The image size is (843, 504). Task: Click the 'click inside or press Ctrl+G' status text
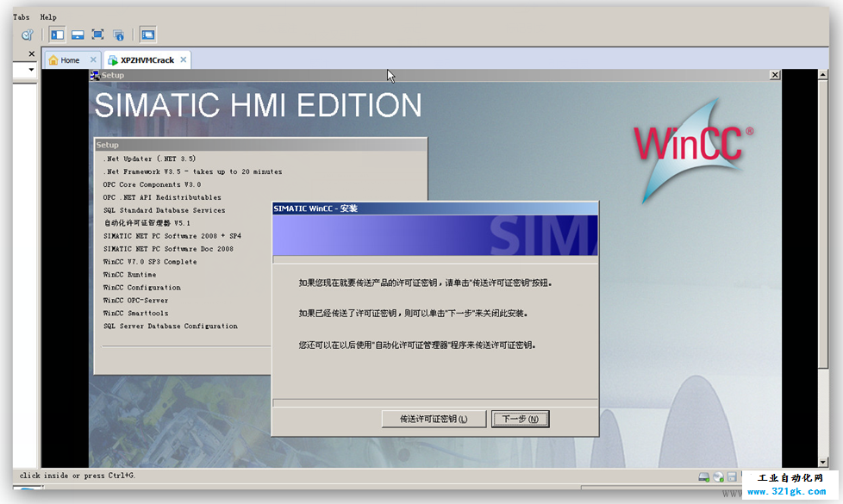[78, 476]
